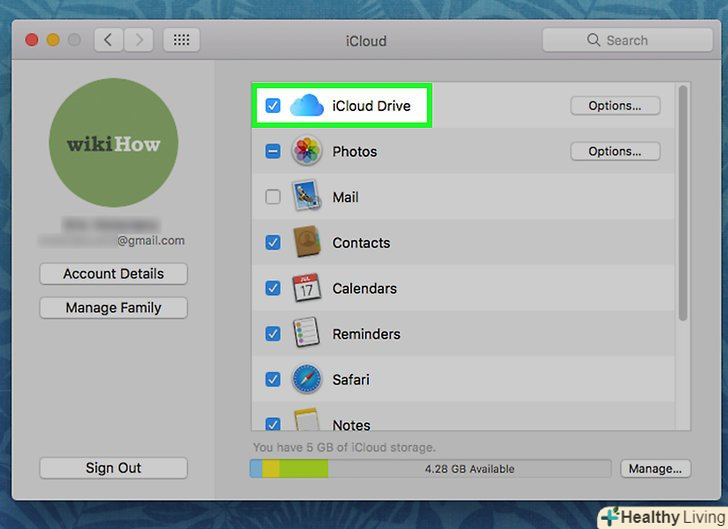Click the Photos app icon
The height and width of the screenshot is (529, 728).
coord(306,151)
